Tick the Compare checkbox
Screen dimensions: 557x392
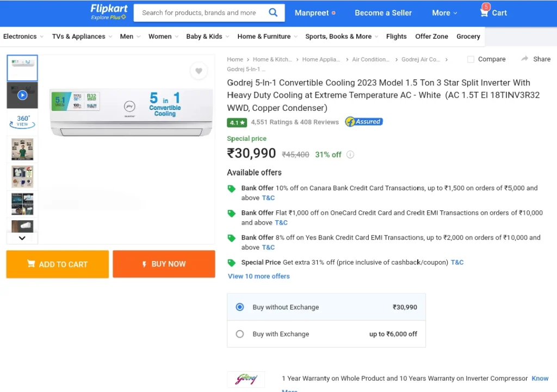tap(471, 59)
